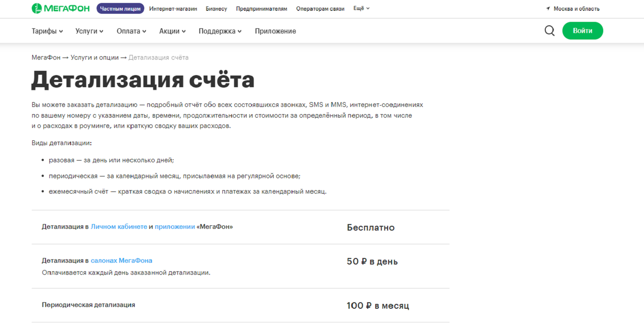
Task: Open Услуги и опции breadcrumb
Action: click(94, 58)
